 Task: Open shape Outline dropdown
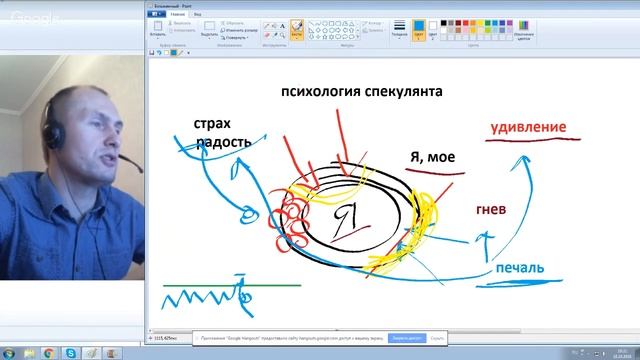tap(373, 23)
